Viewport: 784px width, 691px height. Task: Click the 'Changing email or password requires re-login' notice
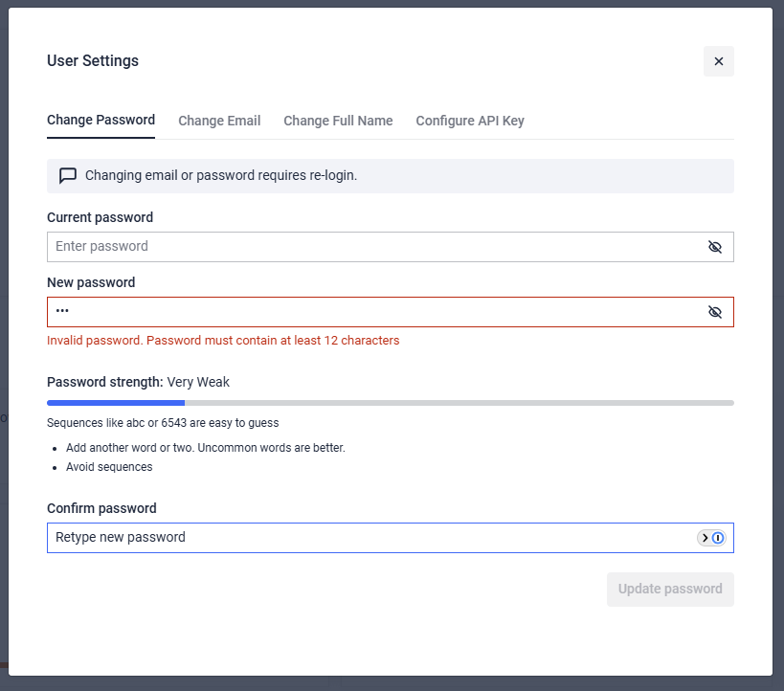(221, 176)
